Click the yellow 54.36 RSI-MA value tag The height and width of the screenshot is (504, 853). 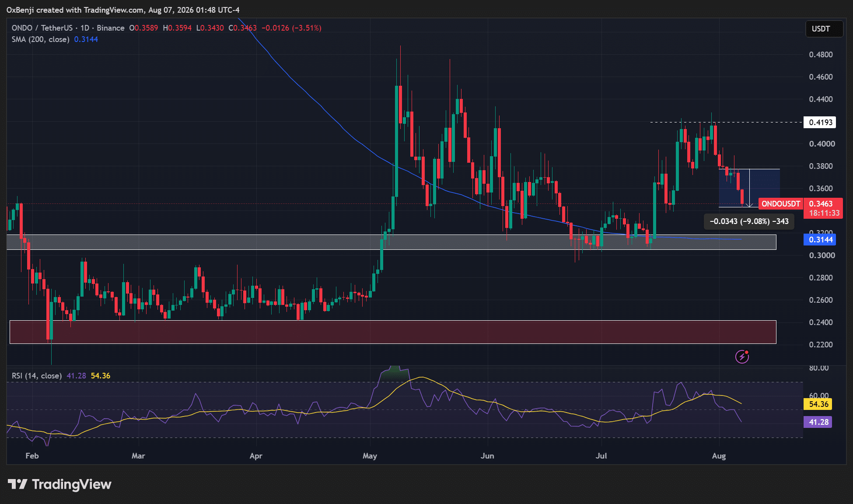(818, 404)
